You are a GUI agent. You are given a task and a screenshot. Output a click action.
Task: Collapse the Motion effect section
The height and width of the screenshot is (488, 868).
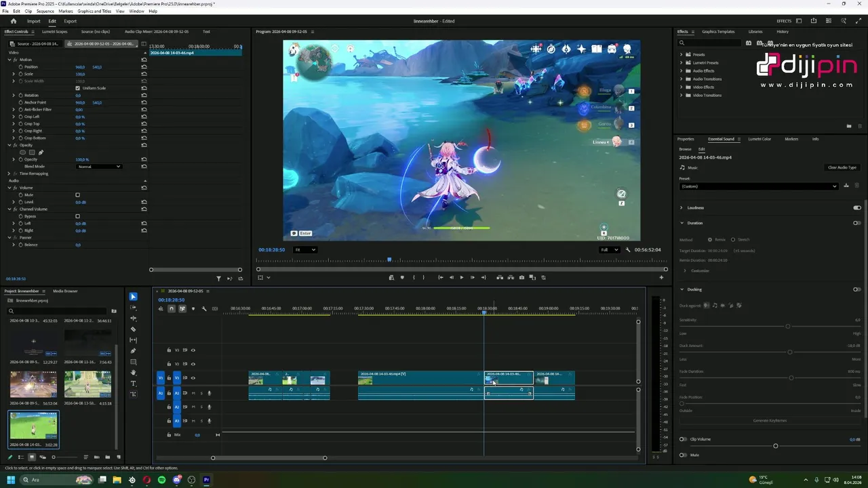coord(9,60)
